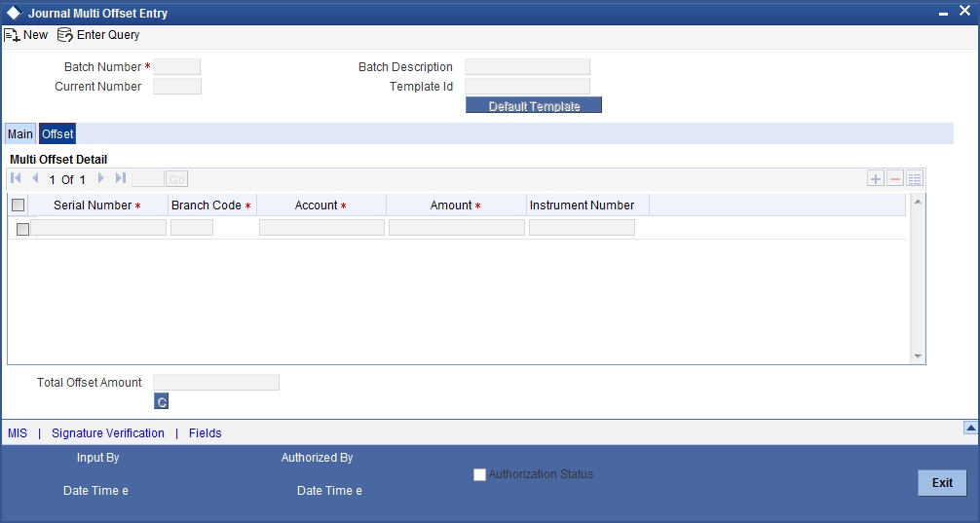Click the Batch Description input field
This screenshot has height=523, width=980.
pos(527,67)
